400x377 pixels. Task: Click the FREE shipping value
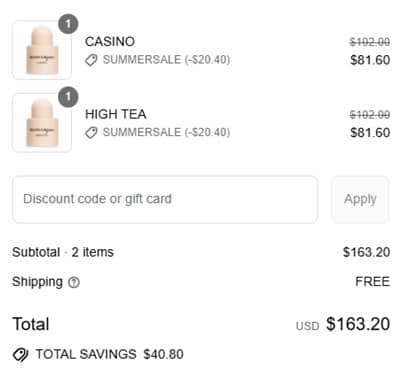click(373, 282)
